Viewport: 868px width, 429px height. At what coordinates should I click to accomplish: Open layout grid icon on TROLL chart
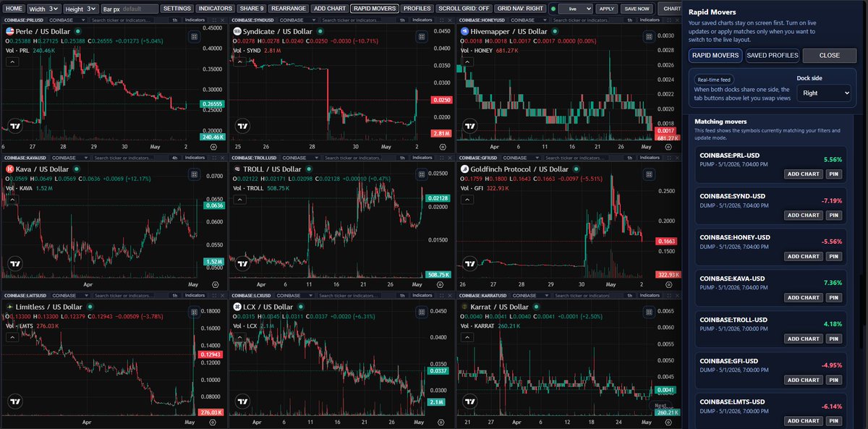pos(421,174)
